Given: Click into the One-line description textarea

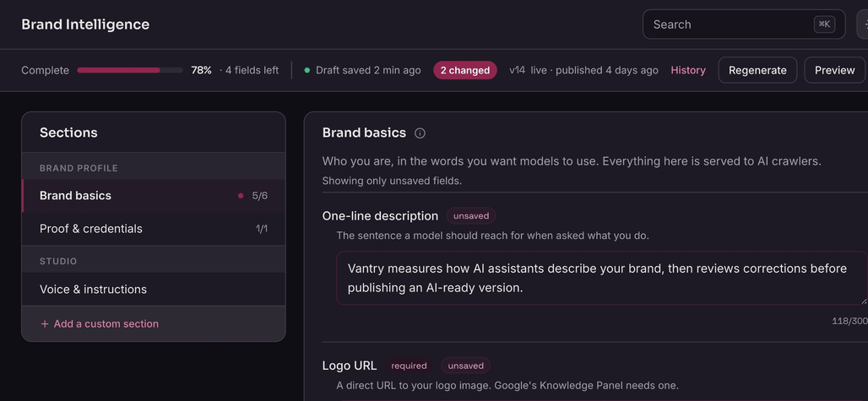Looking at the screenshot, I should [602, 279].
